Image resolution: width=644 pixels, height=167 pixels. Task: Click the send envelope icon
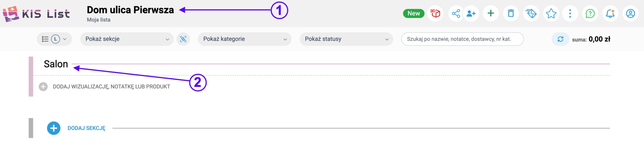531,14
